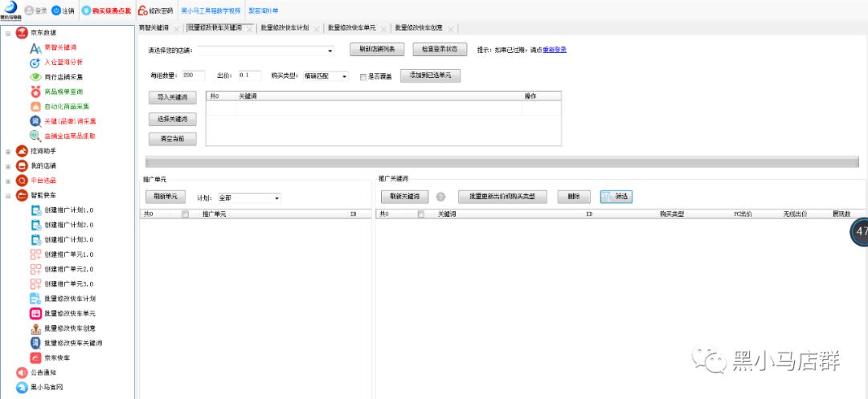Click the 公告通知 speaker icon
This screenshot has height=399, width=868.
(22, 373)
